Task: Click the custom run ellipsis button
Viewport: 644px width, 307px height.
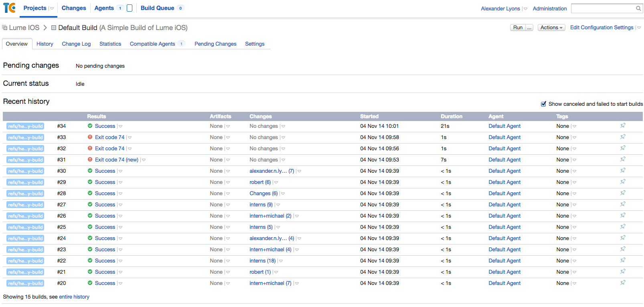Action: 529,28
